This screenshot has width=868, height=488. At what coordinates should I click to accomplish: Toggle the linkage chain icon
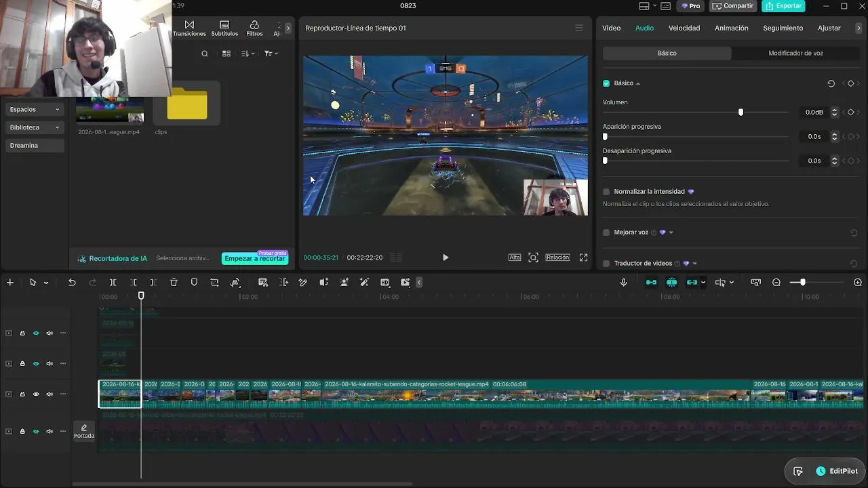coord(692,283)
